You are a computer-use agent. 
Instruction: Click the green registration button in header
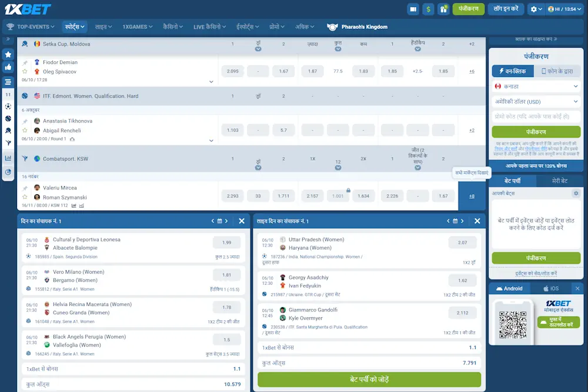click(469, 9)
